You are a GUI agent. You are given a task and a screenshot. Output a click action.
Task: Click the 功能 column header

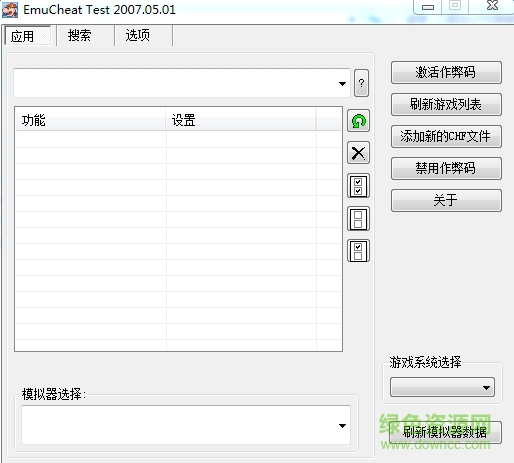click(91, 120)
